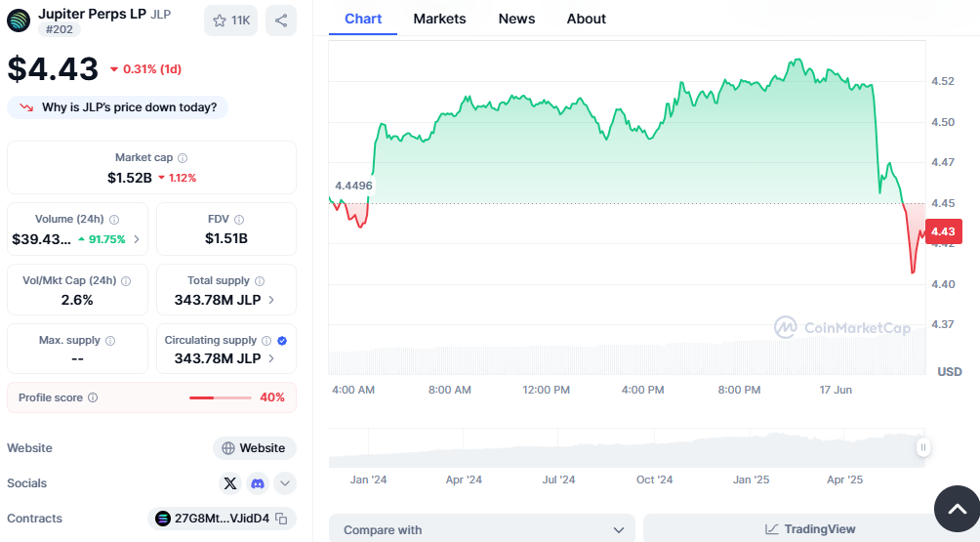Image resolution: width=980 pixels, height=542 pixels.
Task: Click the 4.4496 opening price label
Action: 353,186
